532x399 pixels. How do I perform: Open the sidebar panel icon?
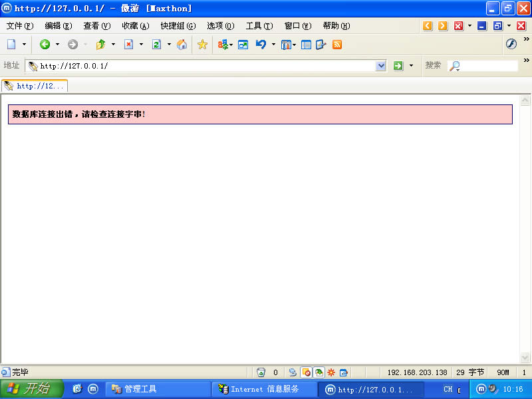point(306,45)
